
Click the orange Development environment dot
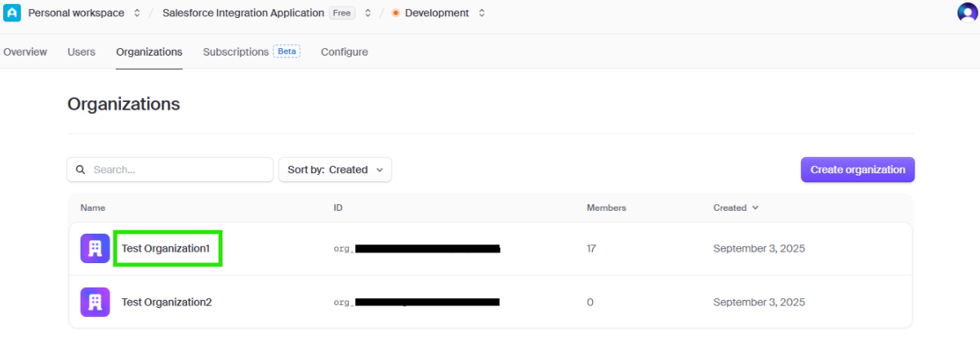pos(396,13)
